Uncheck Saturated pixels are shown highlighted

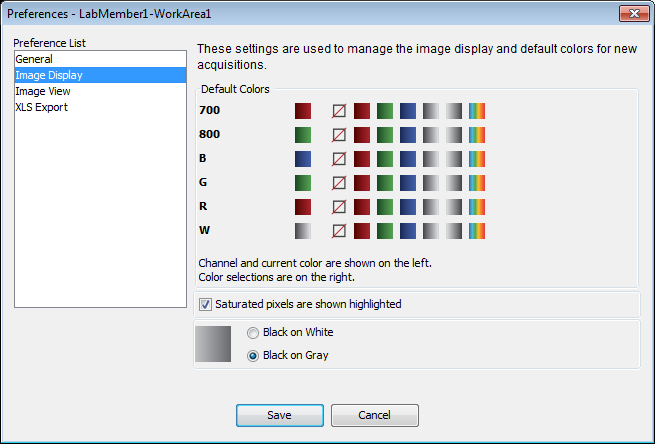pos(205,304)
